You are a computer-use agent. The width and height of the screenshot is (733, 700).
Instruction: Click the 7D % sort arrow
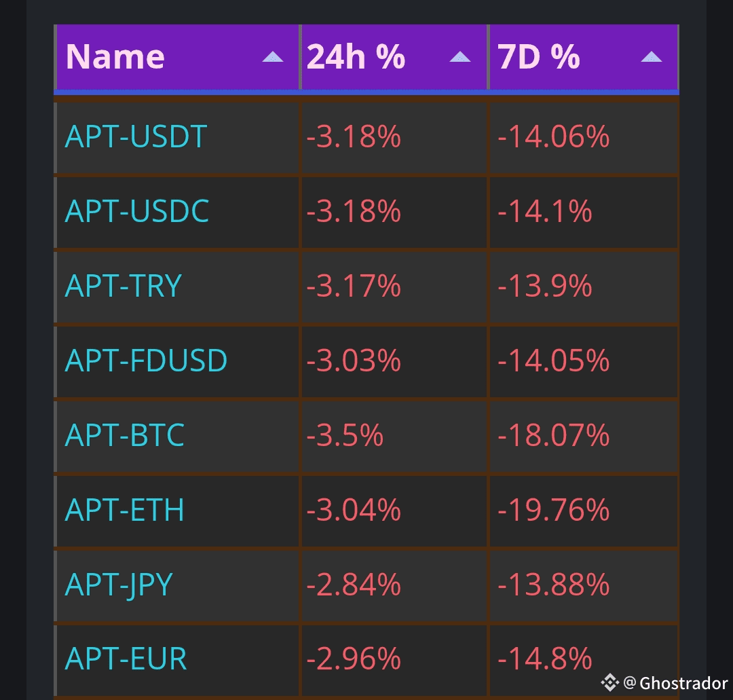point(652,57)
